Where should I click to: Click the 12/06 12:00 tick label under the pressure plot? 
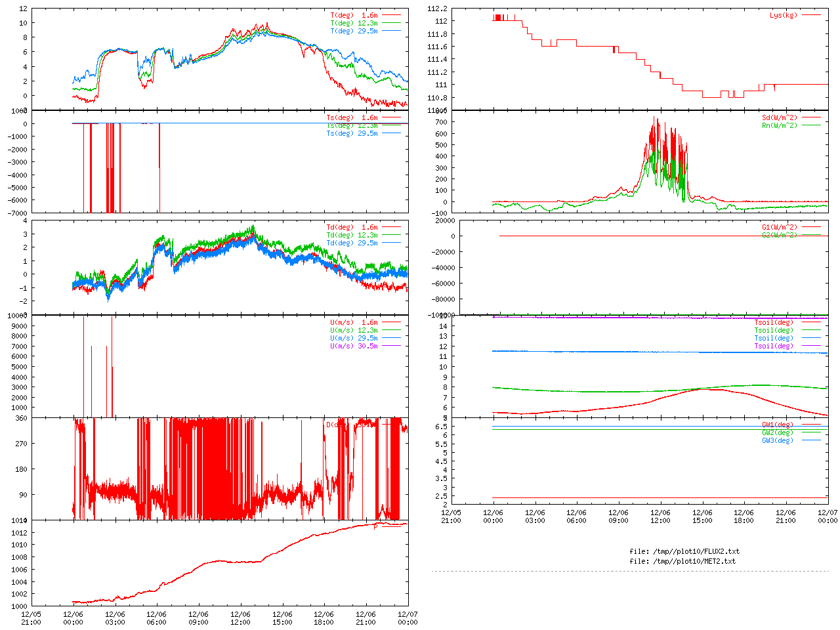click(x=240, y=618)
